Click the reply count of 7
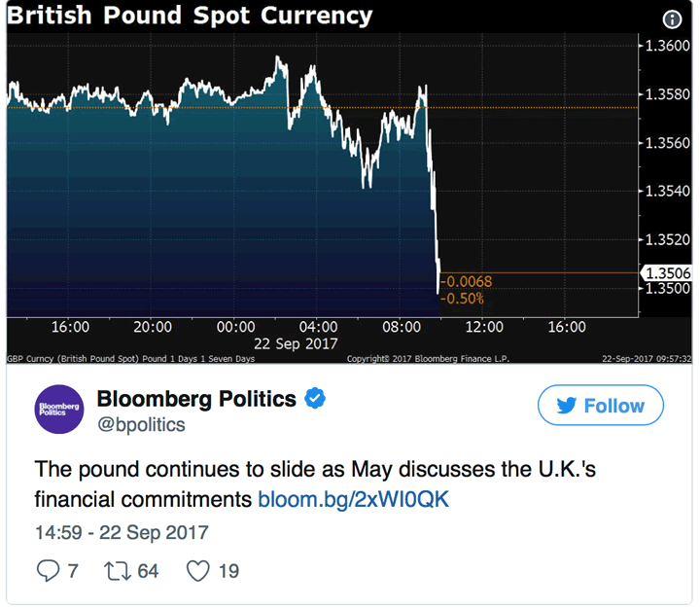The image size is (700, 608). point(73,570)
